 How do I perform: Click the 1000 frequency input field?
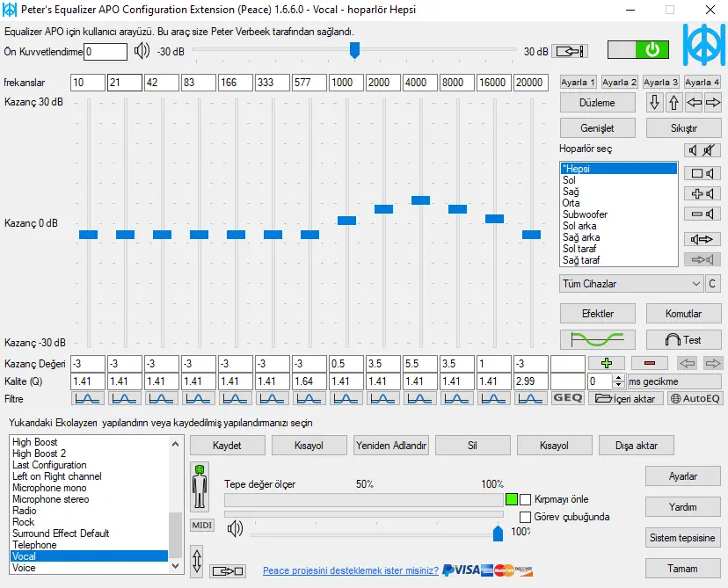point(346,83)
